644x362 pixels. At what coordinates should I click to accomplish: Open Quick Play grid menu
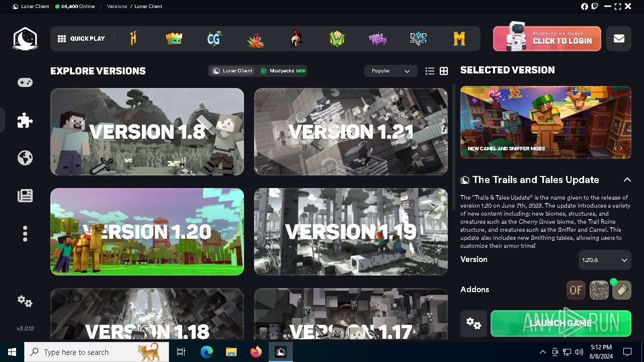click(81, 39)
